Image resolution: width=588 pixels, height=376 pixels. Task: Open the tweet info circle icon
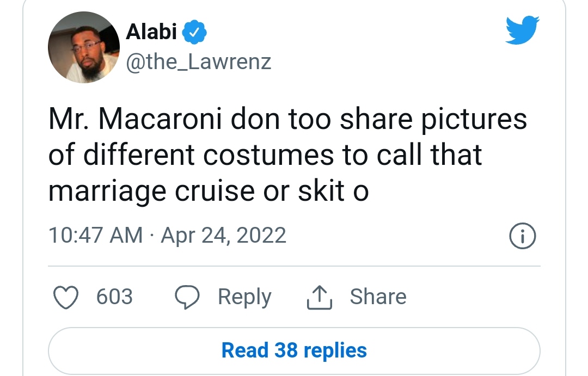click(522, 236)
